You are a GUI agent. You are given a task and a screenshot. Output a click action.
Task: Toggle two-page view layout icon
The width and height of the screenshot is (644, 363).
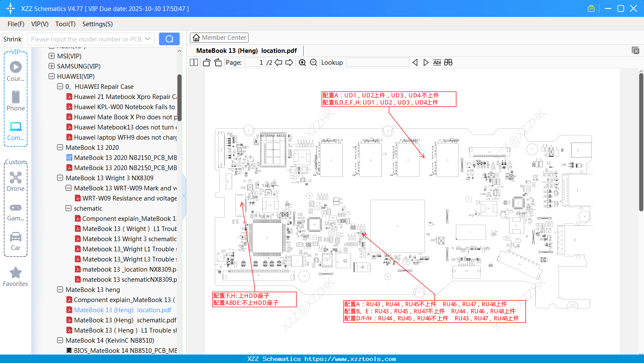pyautogui.click(x=194, y=63)
